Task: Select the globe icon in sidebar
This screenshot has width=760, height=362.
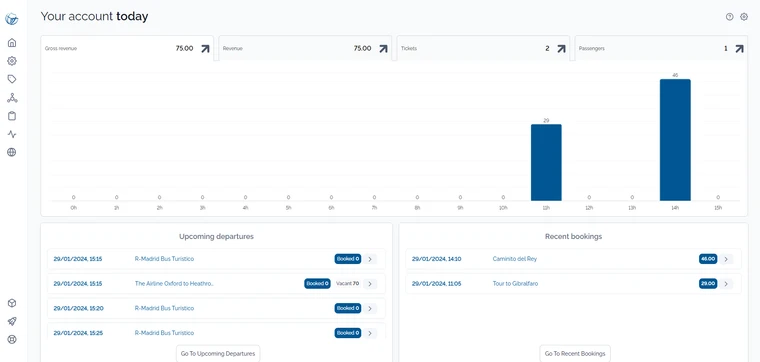Action: pos(12,152)
